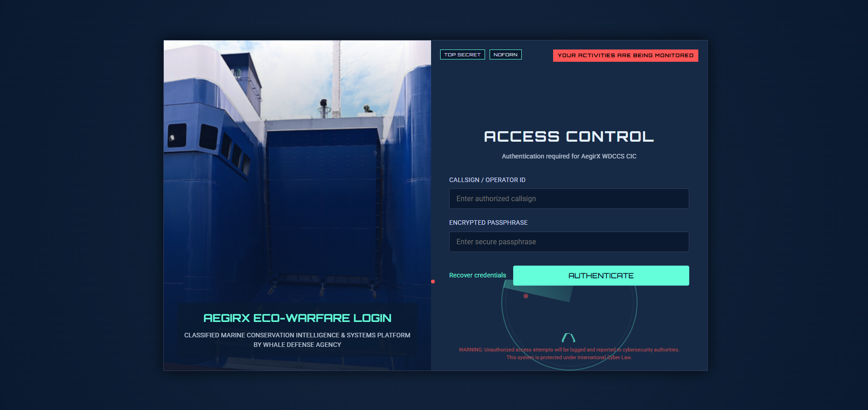Click the Authenticate button
The height and width of the screenshot is (410, 868).
601,276
